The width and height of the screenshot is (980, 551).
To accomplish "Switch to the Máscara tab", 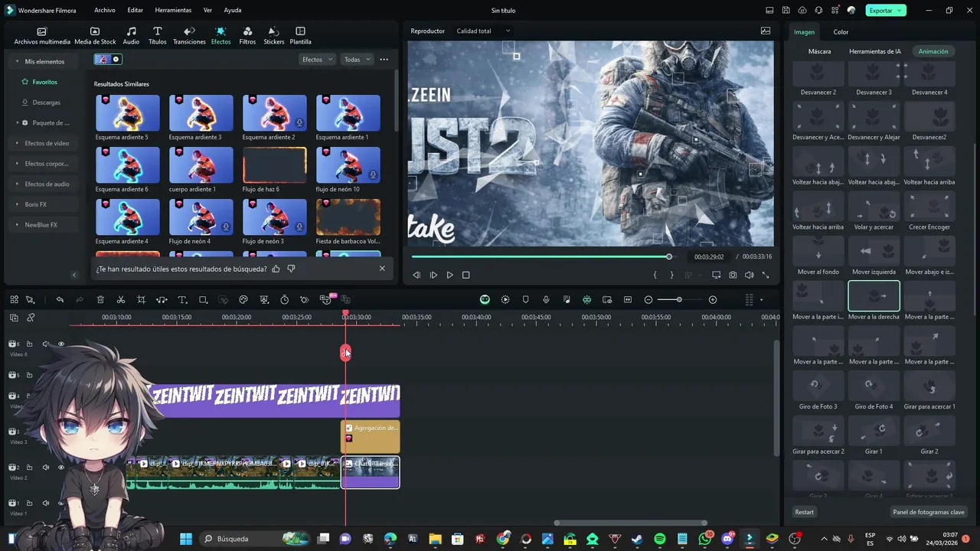I will coord(819,51).
